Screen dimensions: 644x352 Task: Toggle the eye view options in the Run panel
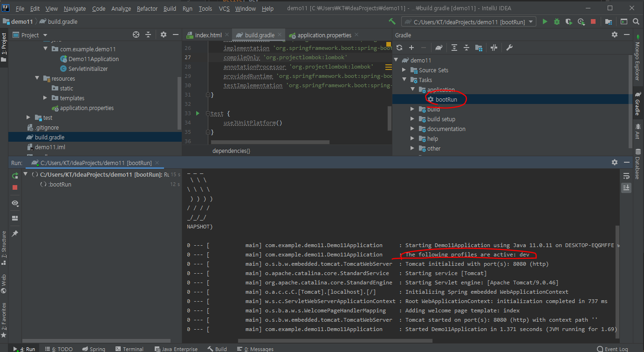[x=15, y=203]
